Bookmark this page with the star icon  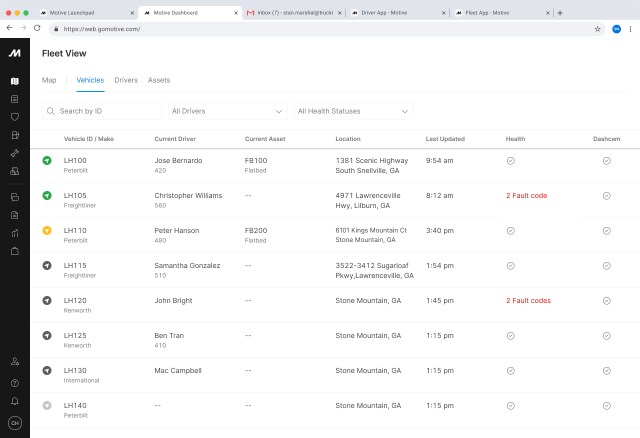[x=598, y=29]
